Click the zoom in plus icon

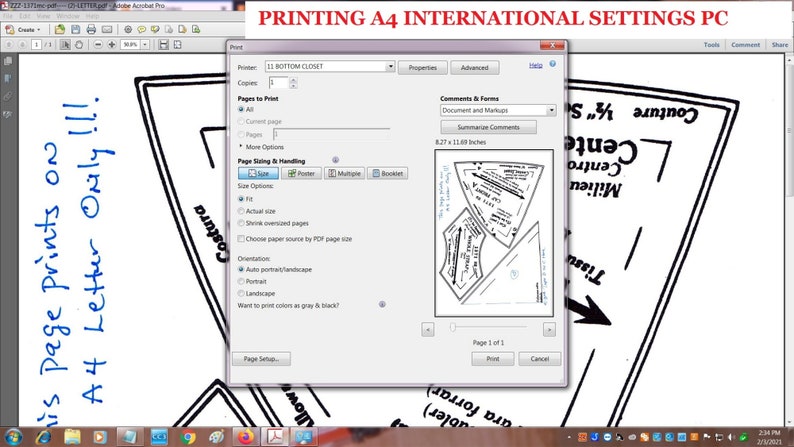click(112, 45)
